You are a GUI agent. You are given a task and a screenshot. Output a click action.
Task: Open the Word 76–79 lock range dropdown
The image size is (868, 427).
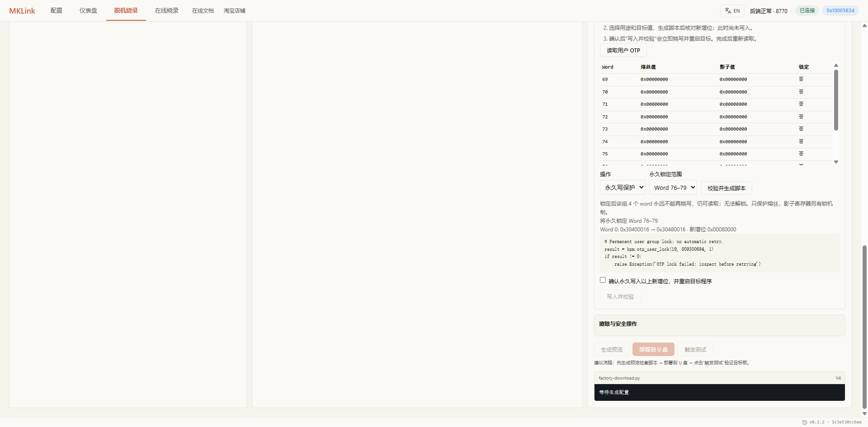(x=673, y=188)
